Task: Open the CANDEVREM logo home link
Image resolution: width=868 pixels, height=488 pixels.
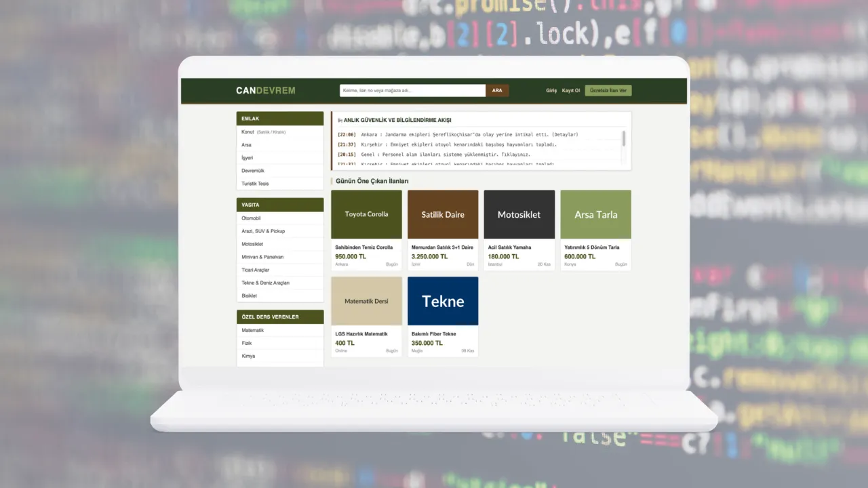Action: (x=266, y=90)
